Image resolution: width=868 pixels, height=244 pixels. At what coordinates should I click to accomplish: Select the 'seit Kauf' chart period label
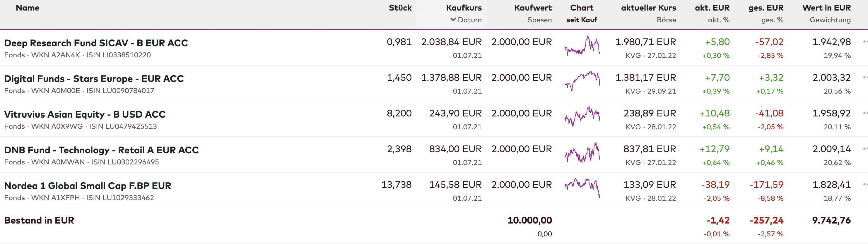pyautogui.click(x=582, y=20)
